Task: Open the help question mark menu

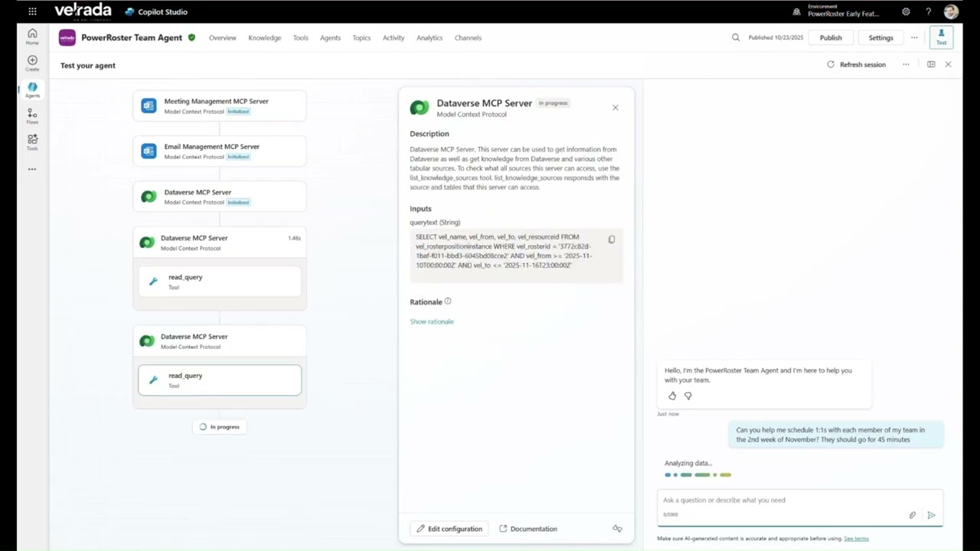Action: 929,11
